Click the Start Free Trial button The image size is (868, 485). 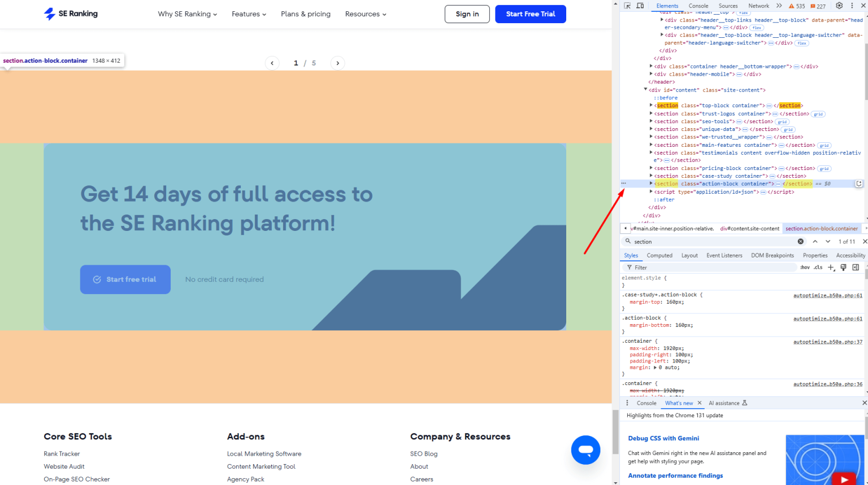click(x=530, y=14)
